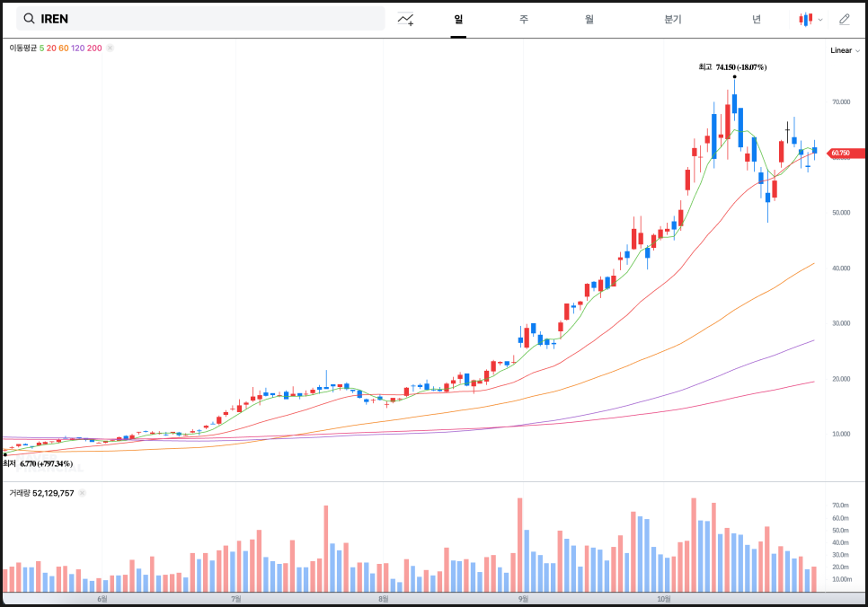868x607 pixels.
Task: Click the 60.750 current price tag
Action: click(x=842, y=154)
